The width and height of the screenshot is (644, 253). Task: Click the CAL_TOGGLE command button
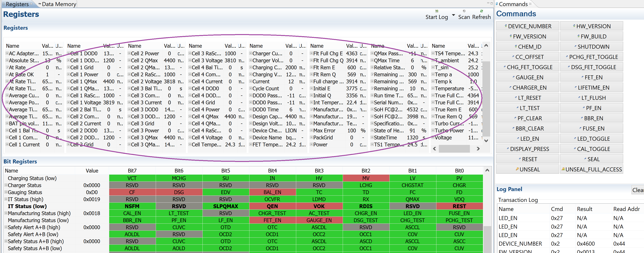[592, 149]
